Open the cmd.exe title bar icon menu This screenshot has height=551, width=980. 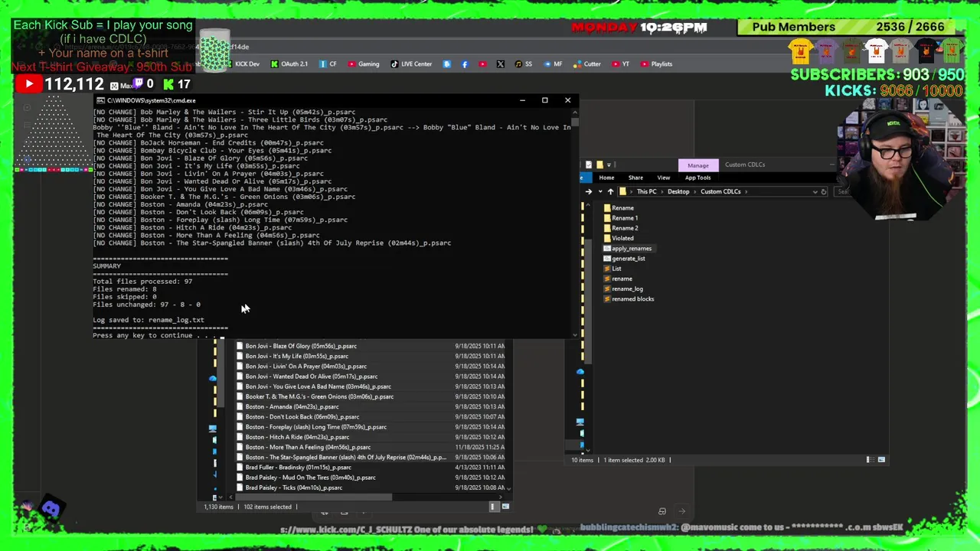[100, 100]
